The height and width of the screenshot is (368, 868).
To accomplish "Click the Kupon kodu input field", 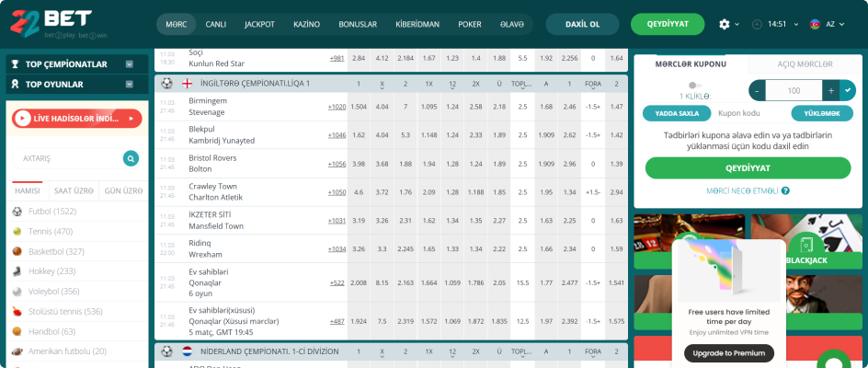I will tap(750, 113).
